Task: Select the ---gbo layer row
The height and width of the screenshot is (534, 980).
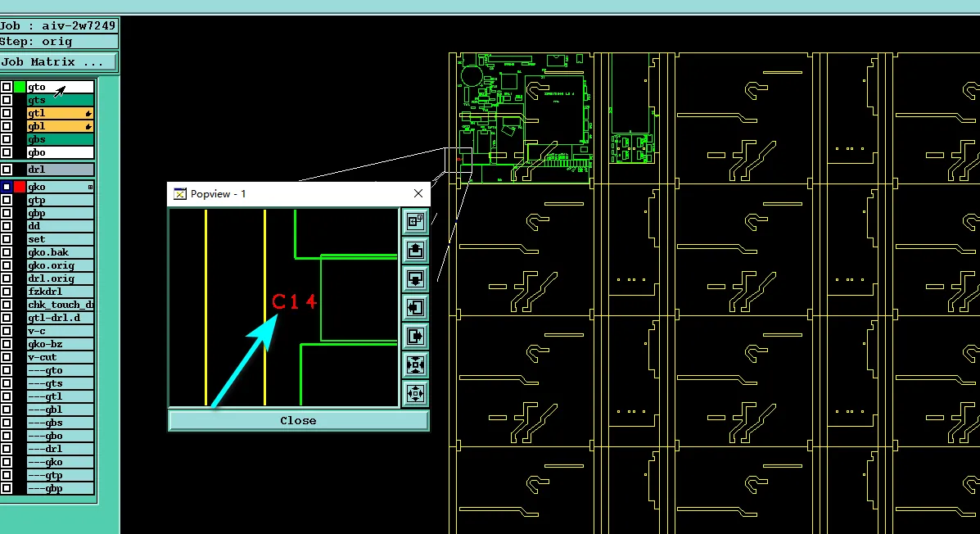Action: tap(60, 436)
